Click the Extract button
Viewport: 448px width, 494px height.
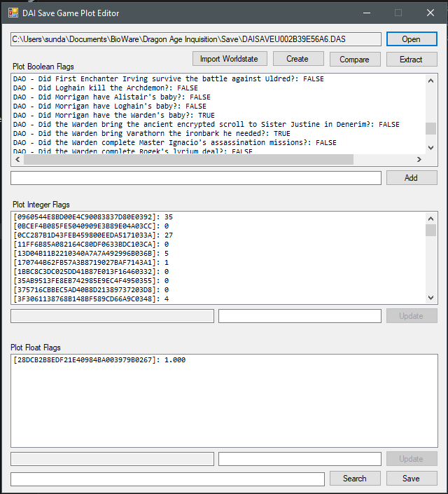pyautogui.click(x=411, y=60)
